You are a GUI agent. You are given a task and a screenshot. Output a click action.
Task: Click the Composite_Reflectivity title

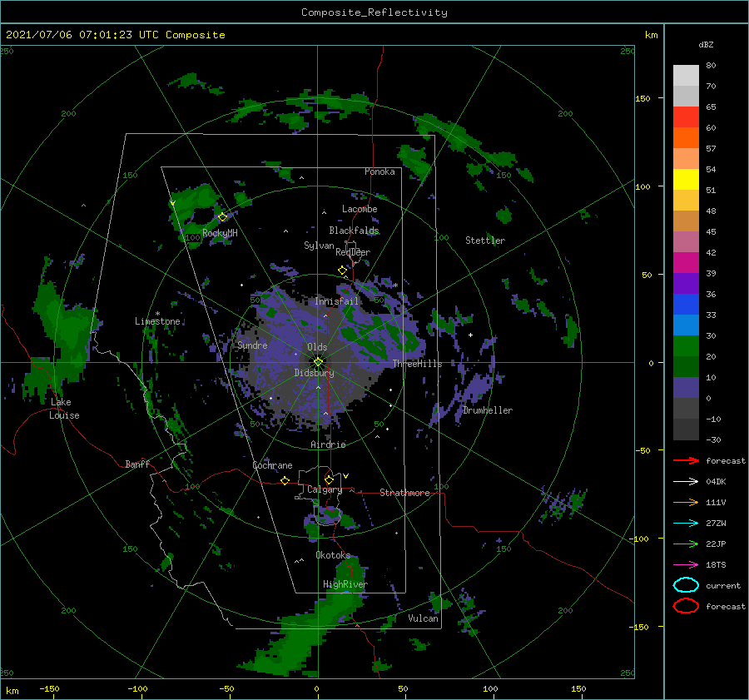[x=374, y=12]
